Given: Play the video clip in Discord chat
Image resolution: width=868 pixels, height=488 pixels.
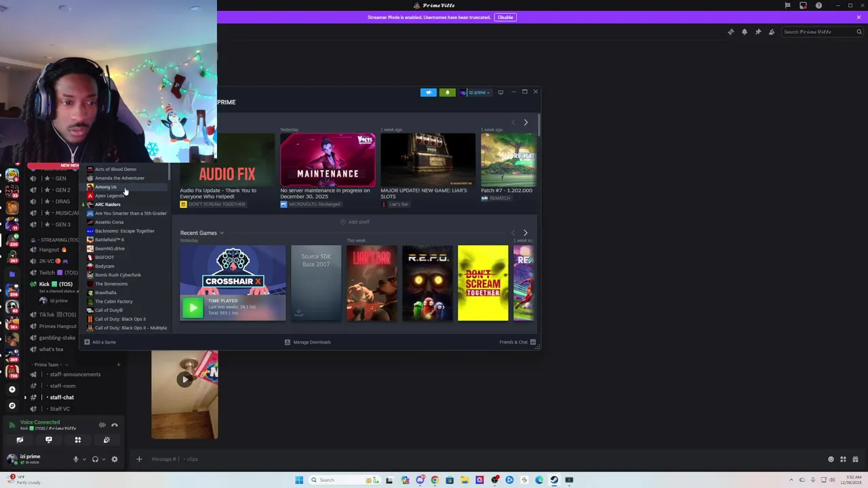Looking at the screenshot, I should 184,380.
